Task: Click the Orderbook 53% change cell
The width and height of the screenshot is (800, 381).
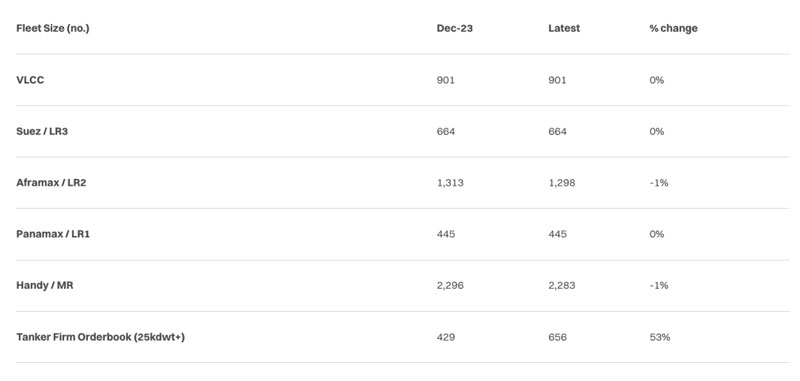Action: click(x=660, y=337)
